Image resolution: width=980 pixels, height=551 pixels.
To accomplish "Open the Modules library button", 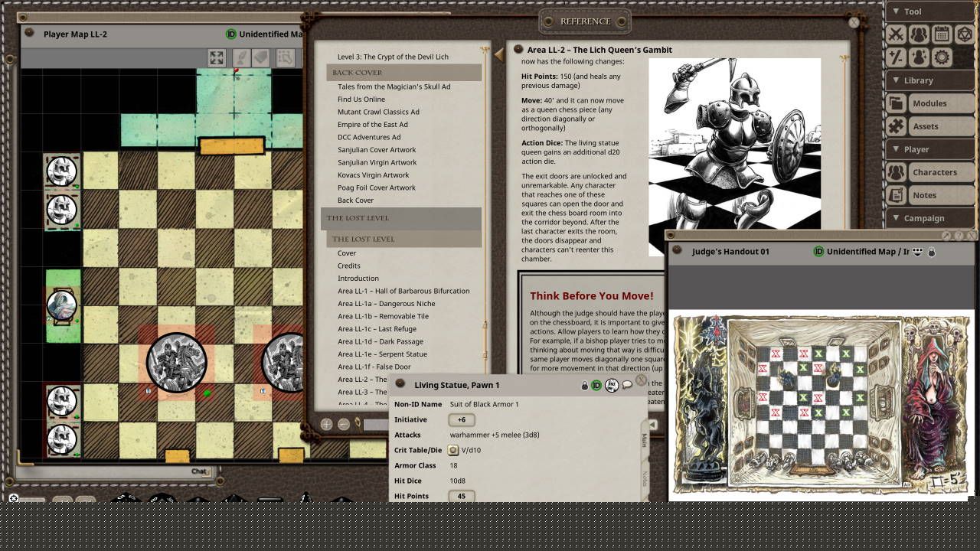I will click(x=941, y=103).
